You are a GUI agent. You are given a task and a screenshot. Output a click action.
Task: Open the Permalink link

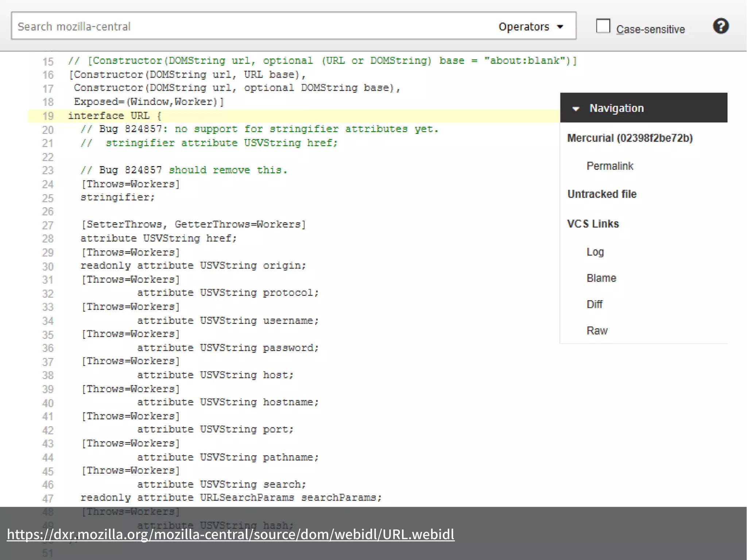pyautogui.click(x=610, y=166)
